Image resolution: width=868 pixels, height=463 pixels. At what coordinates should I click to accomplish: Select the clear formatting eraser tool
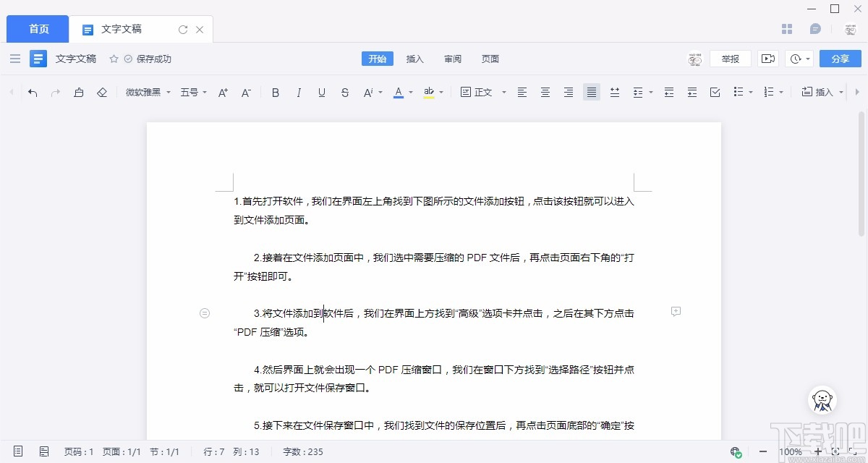[x=102, y=92]
